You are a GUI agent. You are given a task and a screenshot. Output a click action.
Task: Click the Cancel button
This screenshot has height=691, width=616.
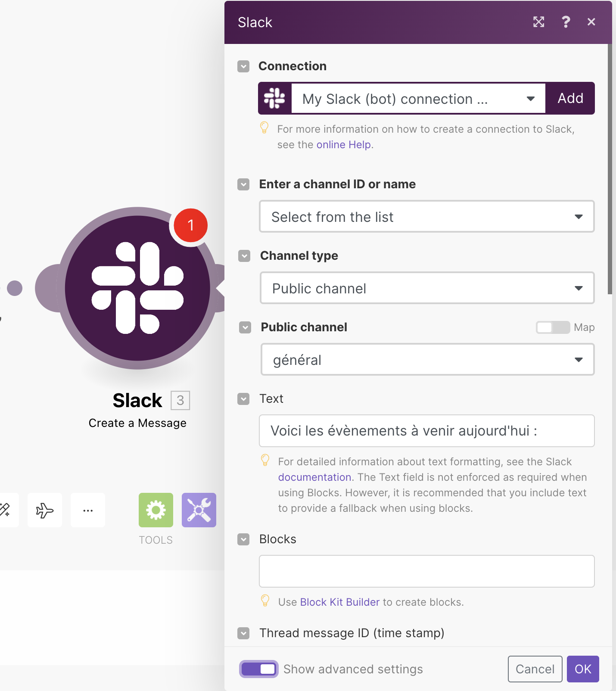coord(535,669)
